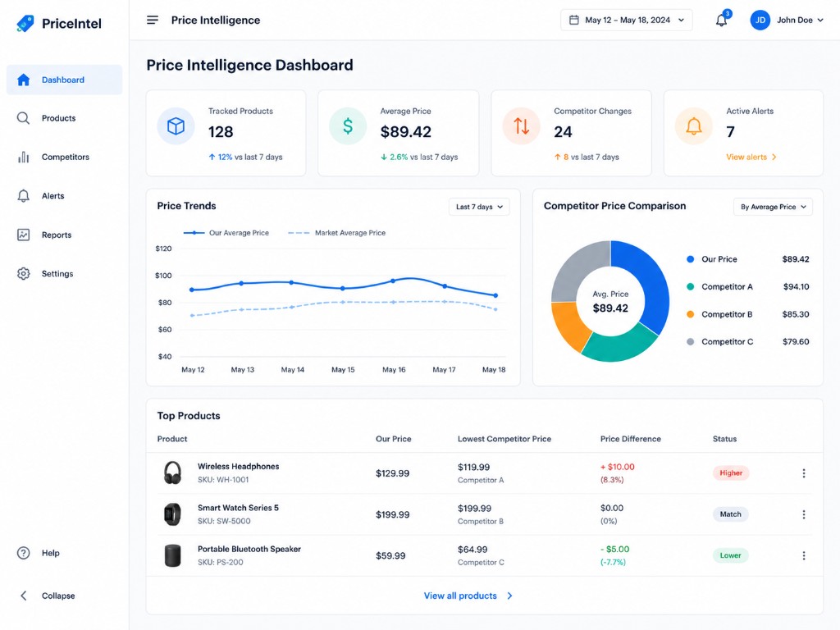
Task: Open the May 12 – May 18 date range dropdown
Action: [626, 20]
